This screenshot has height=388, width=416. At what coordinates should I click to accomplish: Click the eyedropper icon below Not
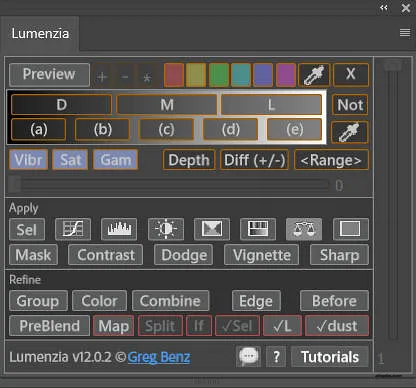tap(350, 132)
